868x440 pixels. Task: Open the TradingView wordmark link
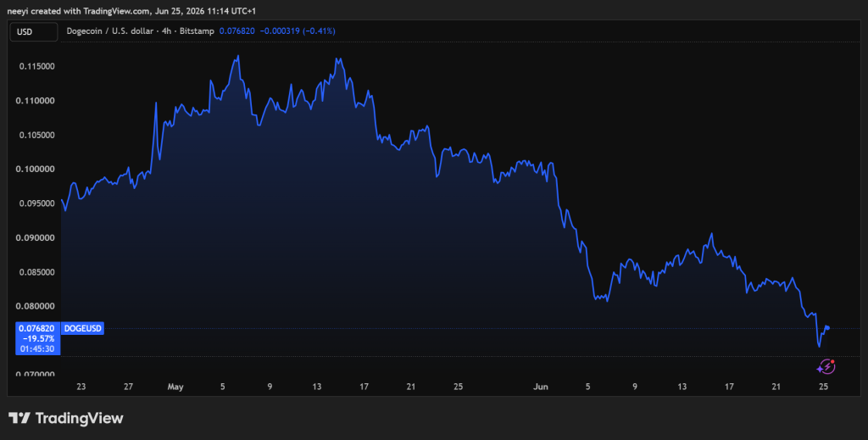(79, 419)
